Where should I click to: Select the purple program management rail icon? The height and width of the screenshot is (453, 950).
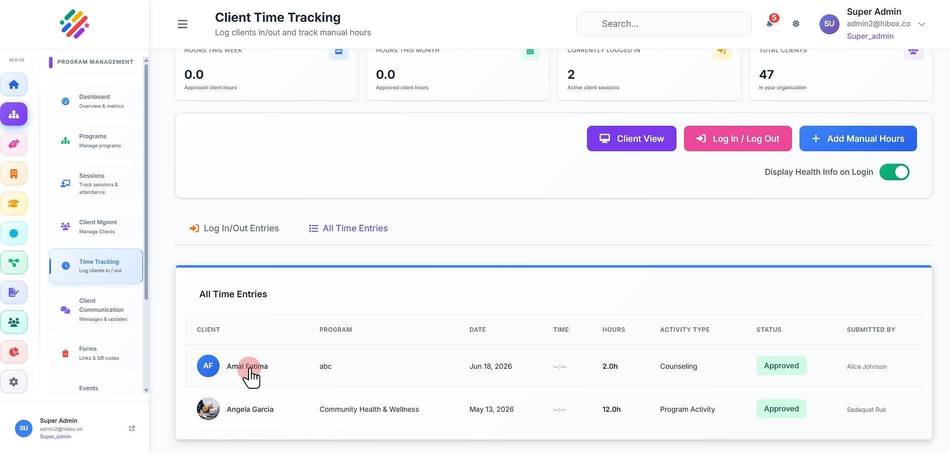(13, 114)
